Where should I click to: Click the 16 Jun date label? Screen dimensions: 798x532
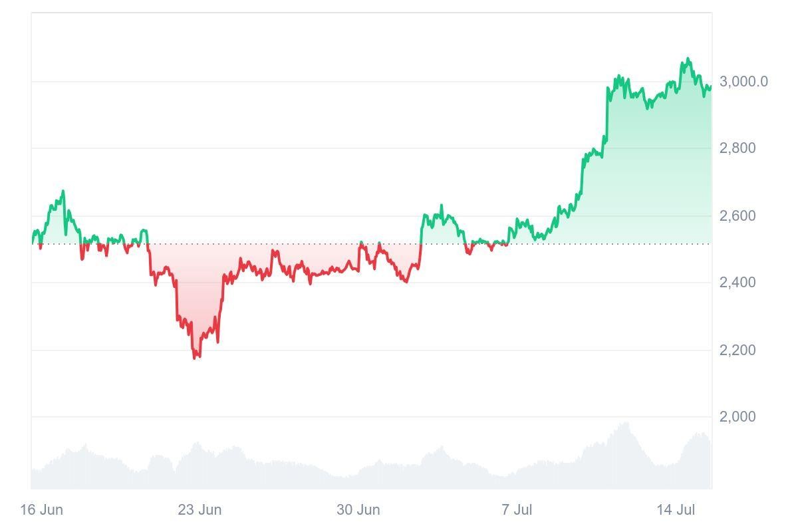41,510
